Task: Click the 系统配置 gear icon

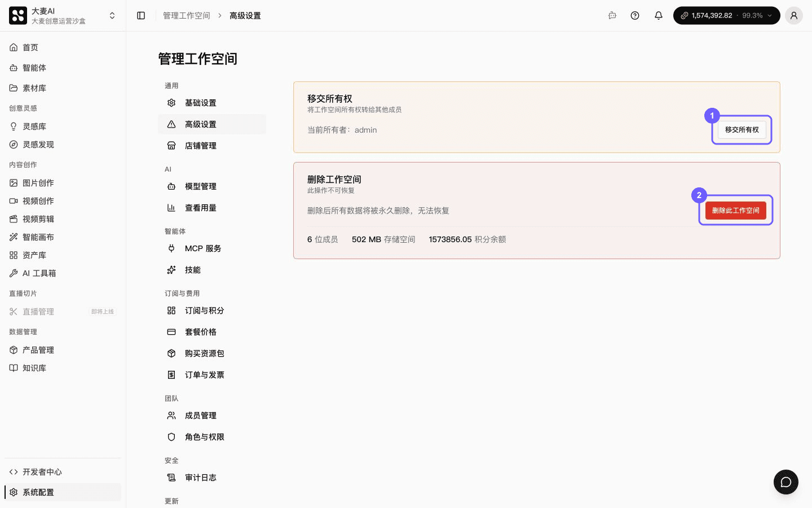Action: (14, 492)
